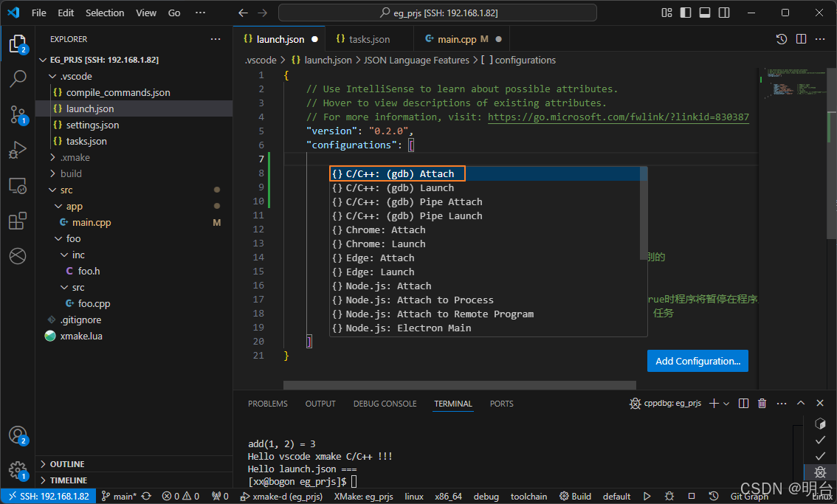Toggle the primary side bar
This screenshot has width=837, height=504.
point(686,13)
